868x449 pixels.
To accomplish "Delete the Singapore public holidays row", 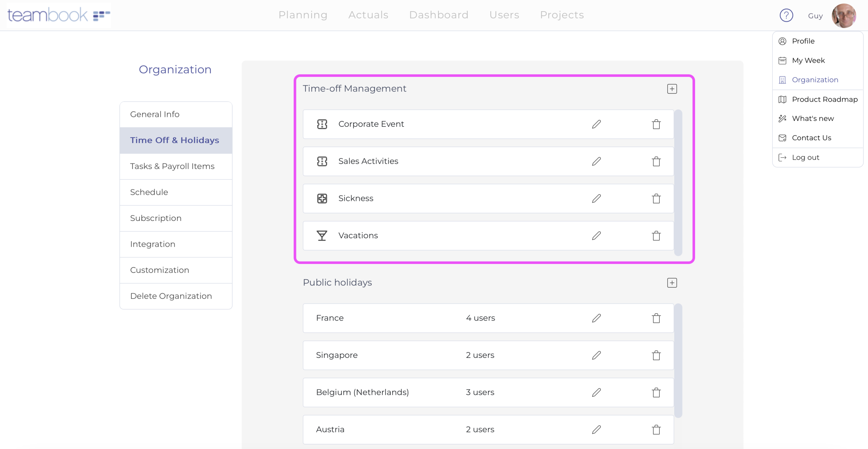I will [656, 355].
